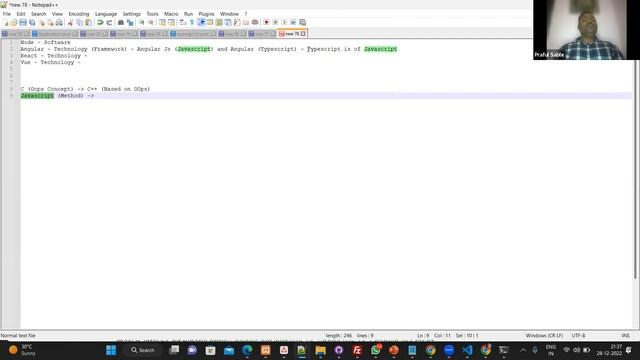
Task: Open the Encoding menu
Action: 79,14
